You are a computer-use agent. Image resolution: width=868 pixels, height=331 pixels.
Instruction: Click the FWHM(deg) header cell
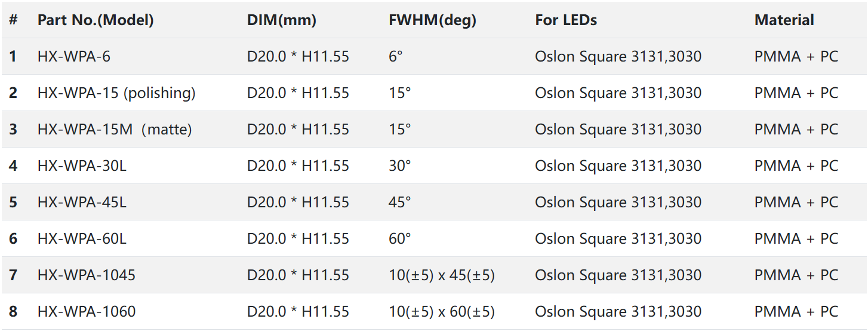pyautogui.click(x=432, y=20)
